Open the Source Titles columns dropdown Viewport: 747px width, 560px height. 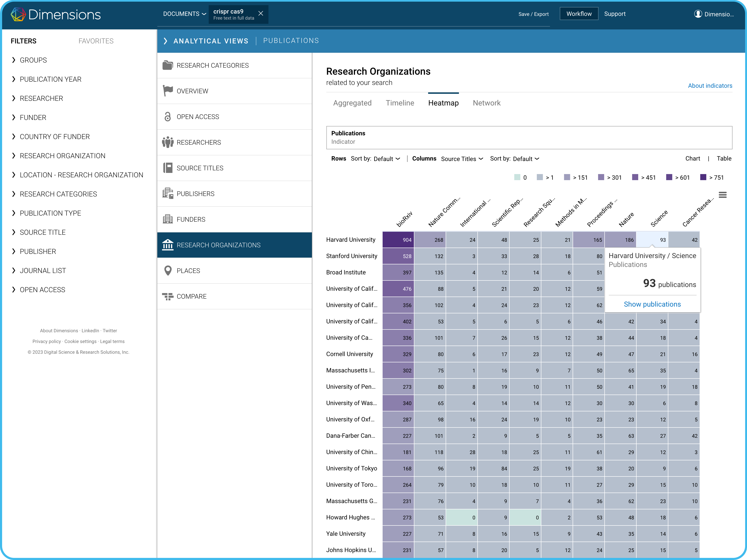point(462,159)
